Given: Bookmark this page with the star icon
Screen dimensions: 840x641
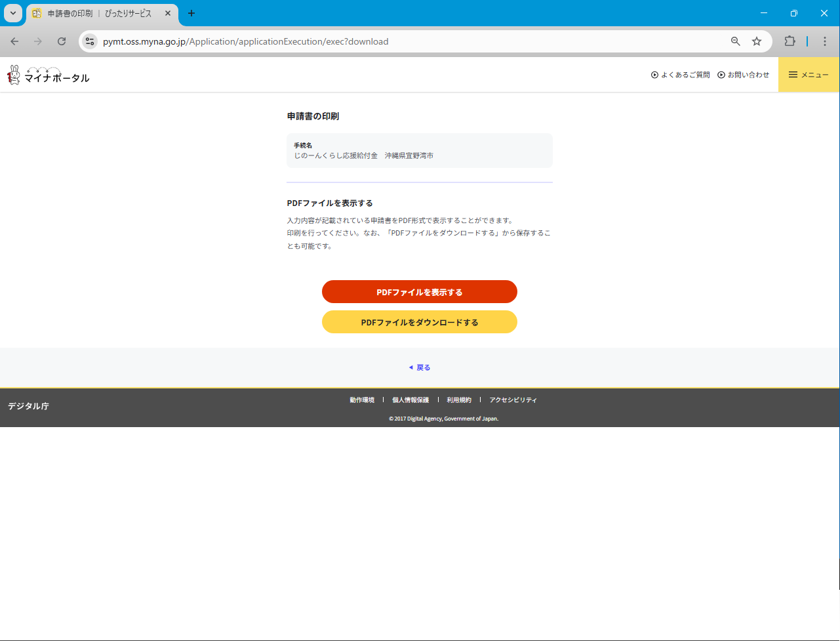Looking at the screenshot, I should click(x=757, y=41).
